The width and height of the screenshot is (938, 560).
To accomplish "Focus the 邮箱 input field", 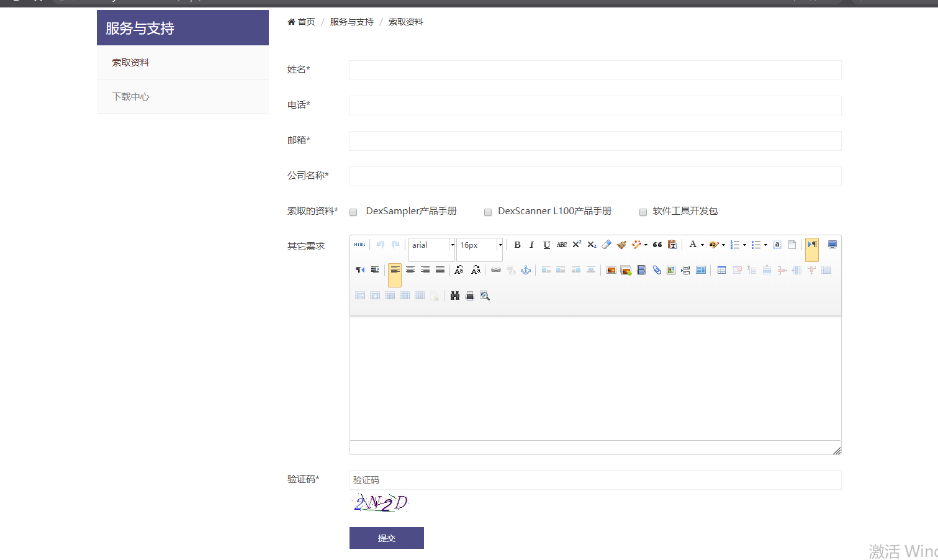I will (595, 141).
